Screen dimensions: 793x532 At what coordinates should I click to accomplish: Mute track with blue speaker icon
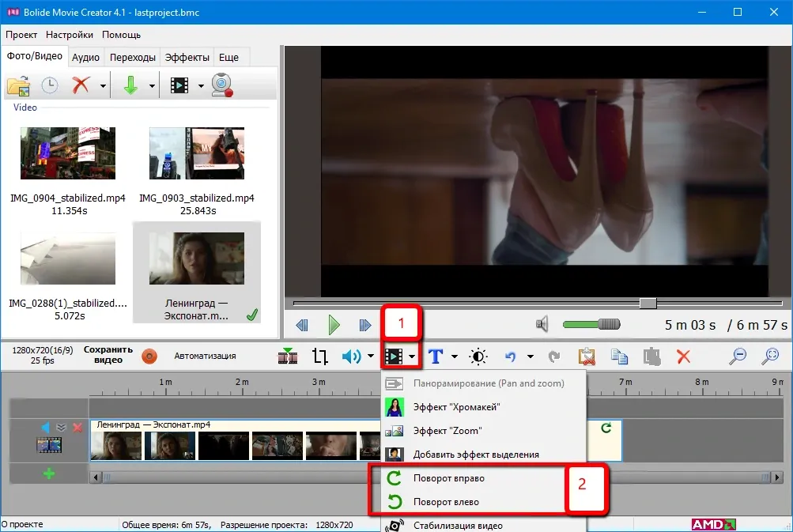pyautogui.click(x=46, y=428)
